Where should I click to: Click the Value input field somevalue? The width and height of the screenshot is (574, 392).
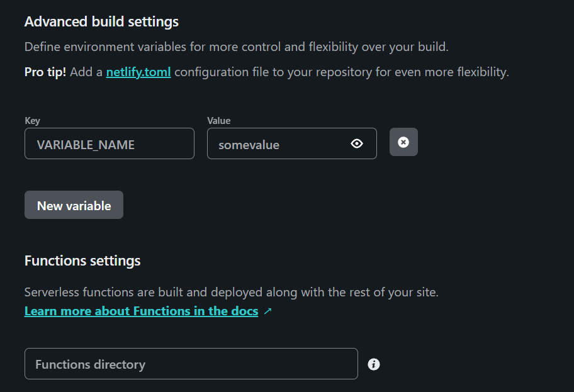[292, 143]
